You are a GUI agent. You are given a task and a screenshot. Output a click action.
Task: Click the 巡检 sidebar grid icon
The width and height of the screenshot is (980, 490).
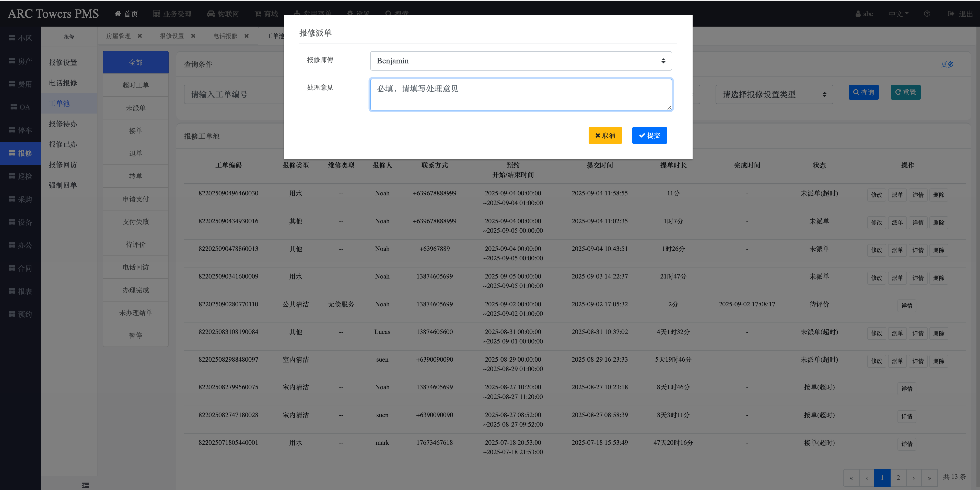point(12,176)
